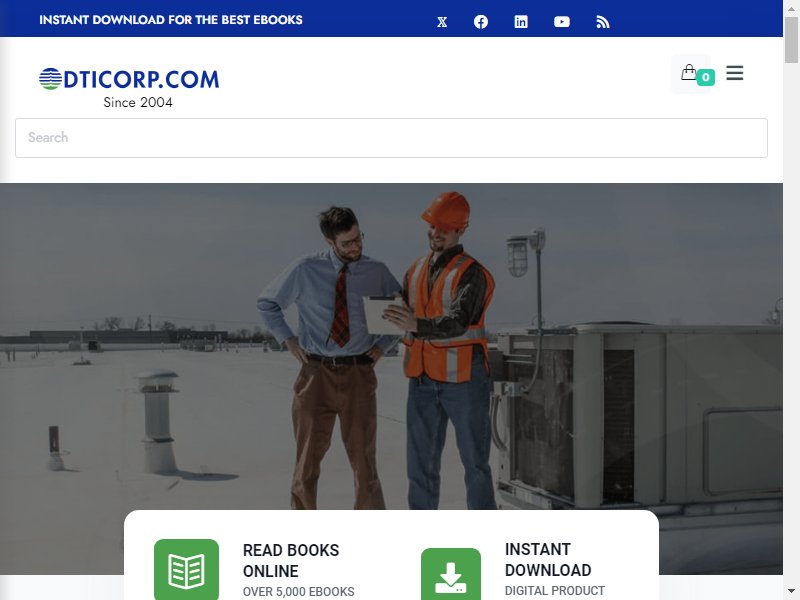Click the scrollbar down arrow
Screen dimensions: 800x600
coord(791,592)
